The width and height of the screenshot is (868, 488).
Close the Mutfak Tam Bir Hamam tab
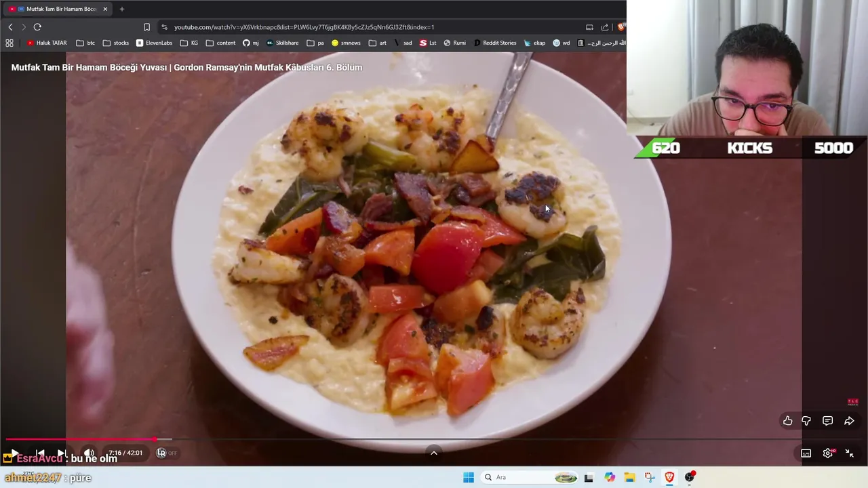pyautogui.click(x=105, y=9)
